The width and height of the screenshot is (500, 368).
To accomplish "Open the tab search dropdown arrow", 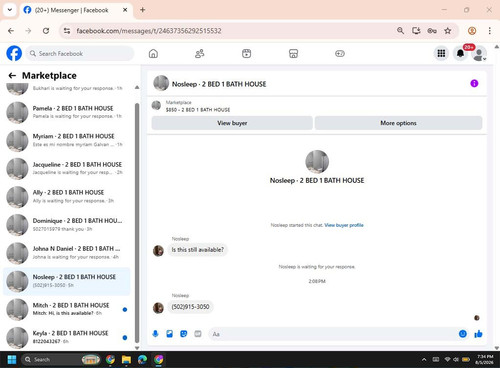I will (10, 10).
